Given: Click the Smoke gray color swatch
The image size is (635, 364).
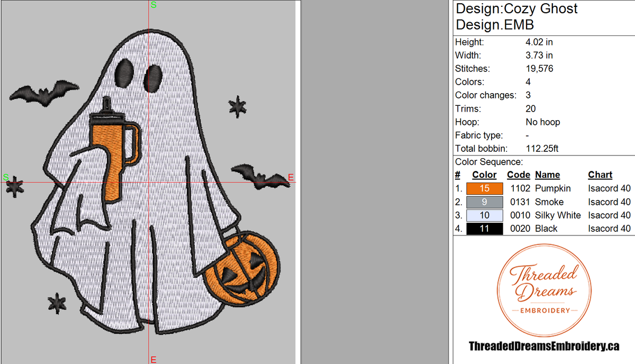Looking at the screenshot, I should 485,202.
